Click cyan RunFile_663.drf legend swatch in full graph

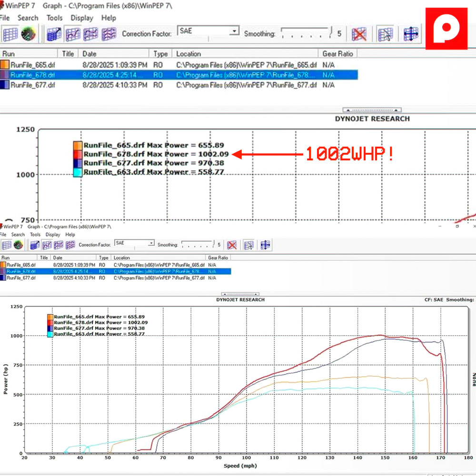click(50, 335)
